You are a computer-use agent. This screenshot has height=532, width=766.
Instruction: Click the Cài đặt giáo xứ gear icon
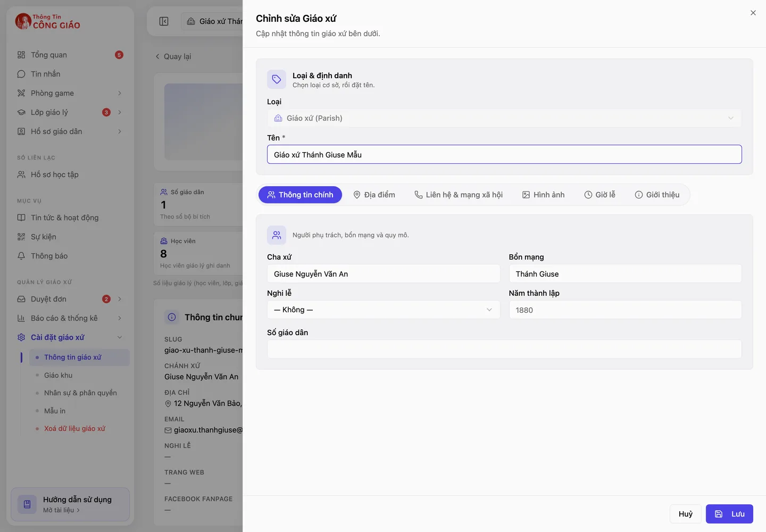21,337
